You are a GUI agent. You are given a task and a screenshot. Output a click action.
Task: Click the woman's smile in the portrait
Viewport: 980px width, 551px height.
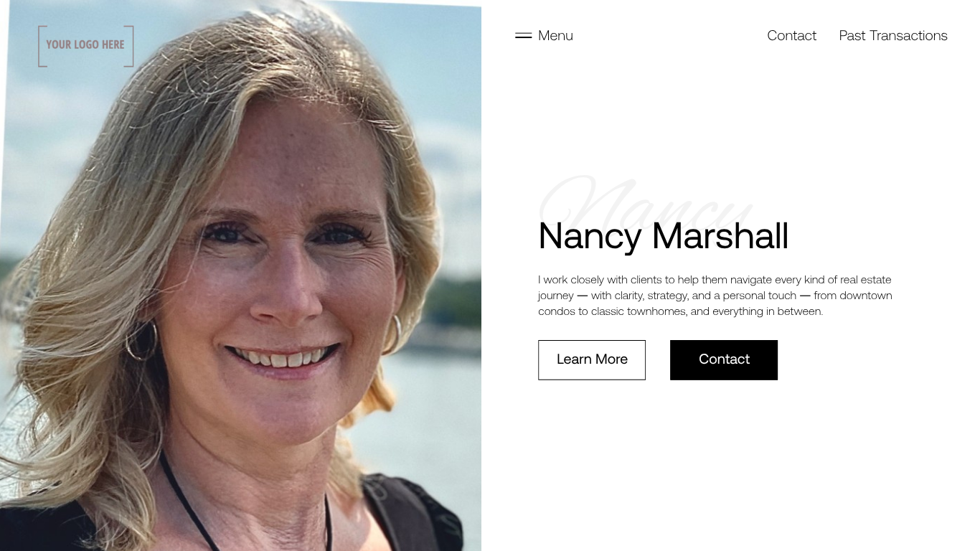pyautogui.click(x=282, y=357)
